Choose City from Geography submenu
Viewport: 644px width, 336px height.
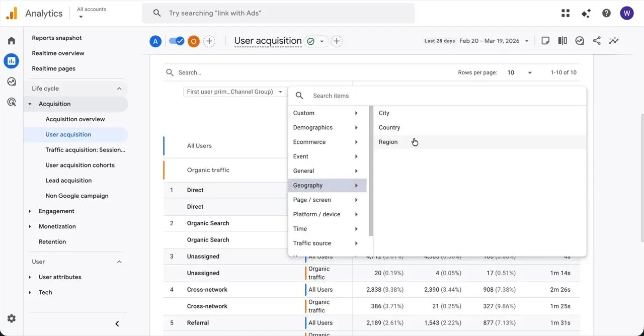click(x=480, y=113)
